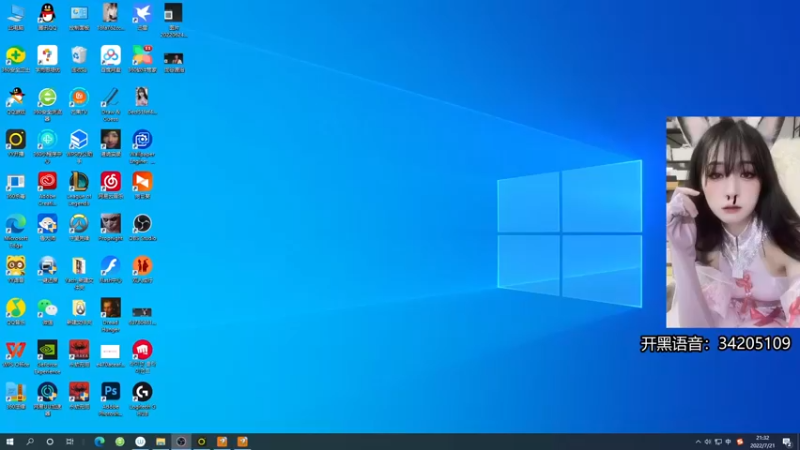
Task: Launch 360 Zip archive icon
Action: coord(16,395)
